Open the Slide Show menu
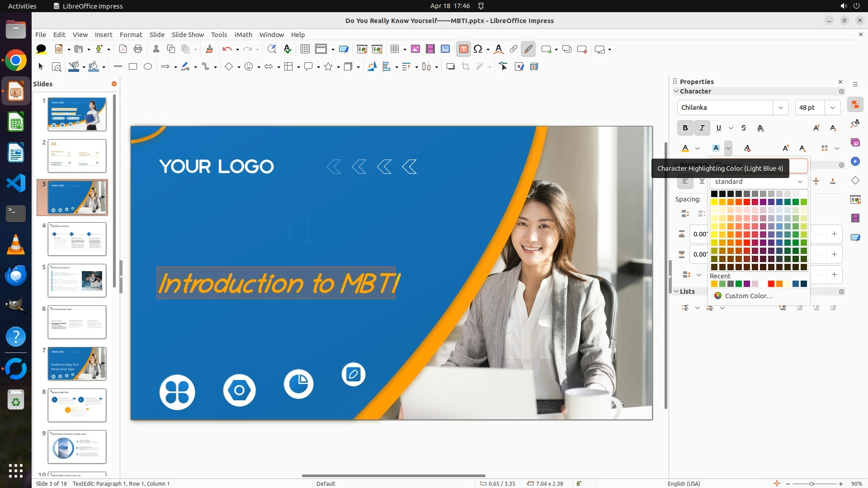This screenshot has width=868, height=488. pyautogui.click(x=188, y=34)
